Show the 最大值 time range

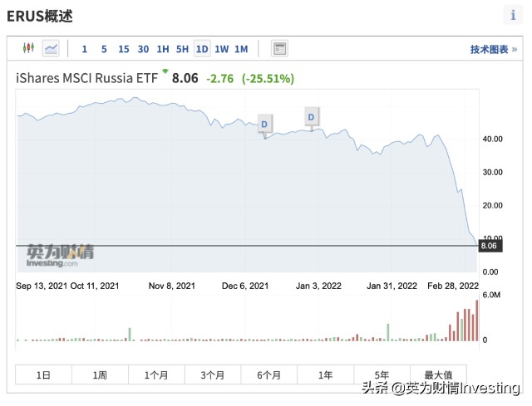point(438,374)
